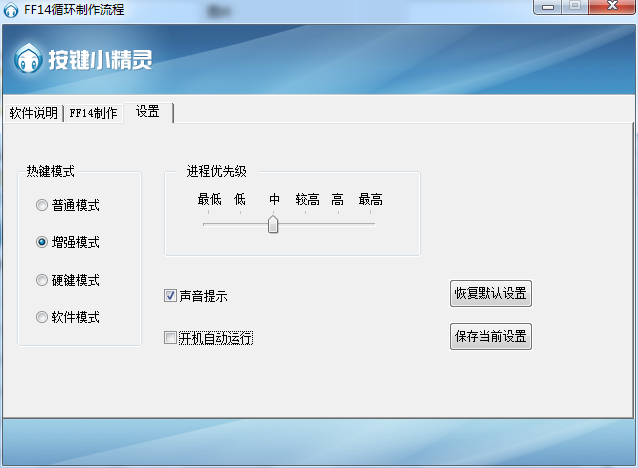Switch to the 软件说明 tab
This screenshot has height=468, width=638.
34,113
